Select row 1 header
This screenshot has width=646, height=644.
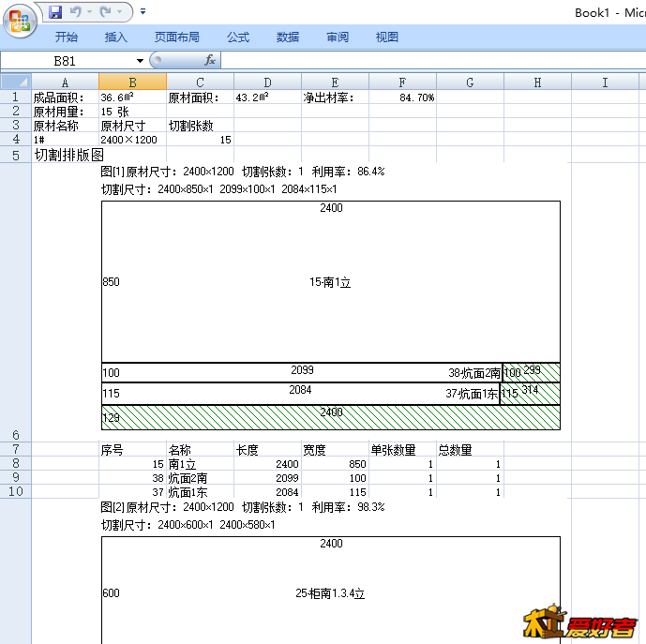click(16, 97)
